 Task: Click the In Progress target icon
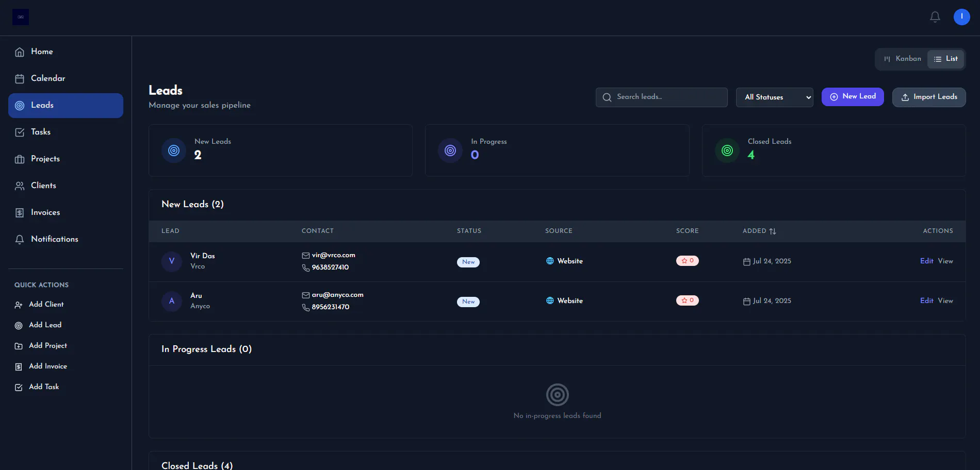450,150
